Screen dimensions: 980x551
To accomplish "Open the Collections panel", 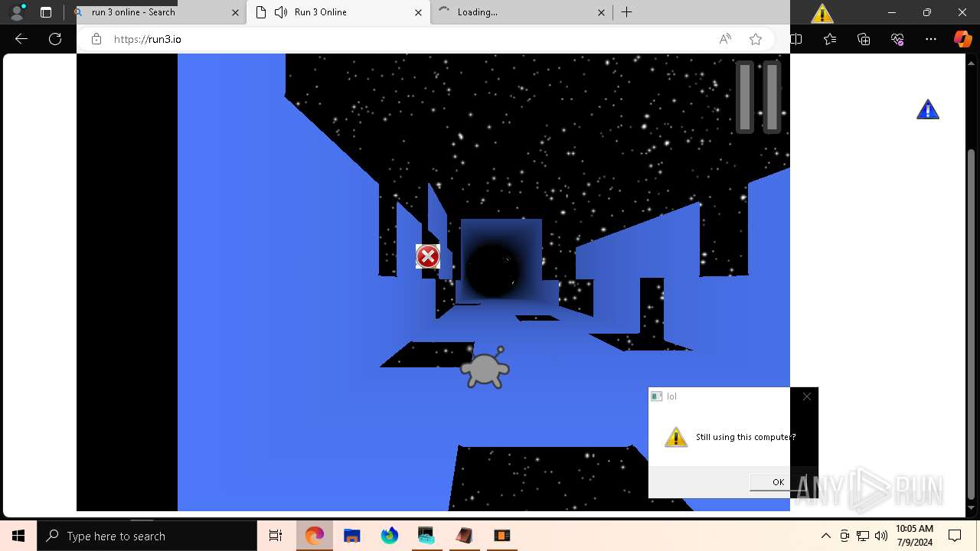I will [x=864, y=39].
